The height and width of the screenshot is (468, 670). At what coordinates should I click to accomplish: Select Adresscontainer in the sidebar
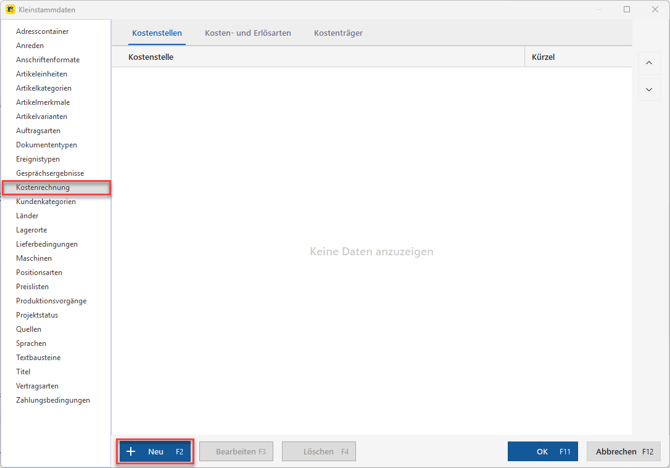coord(42,31)
